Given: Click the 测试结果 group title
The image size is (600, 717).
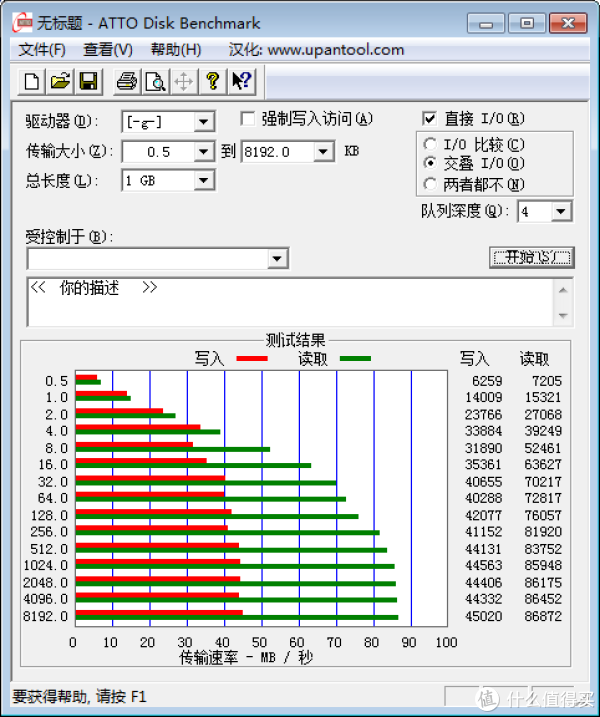Looking at the screenshot, I should pyautogui.click(x=296, y=340).
